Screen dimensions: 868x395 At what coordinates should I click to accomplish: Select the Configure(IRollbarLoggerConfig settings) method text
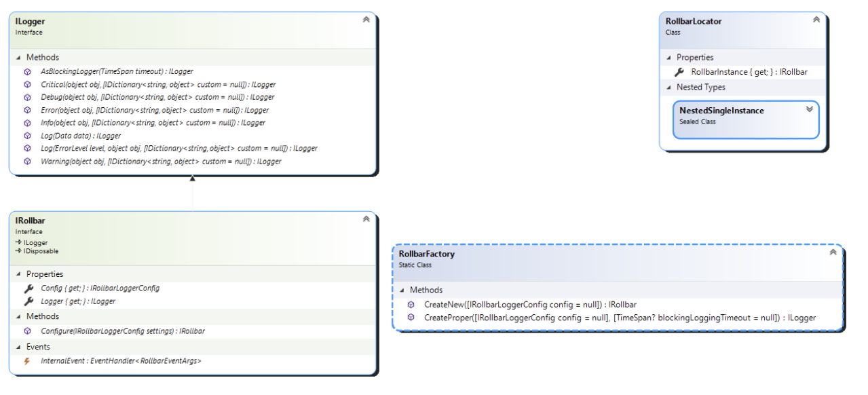[x=123, y=331]
